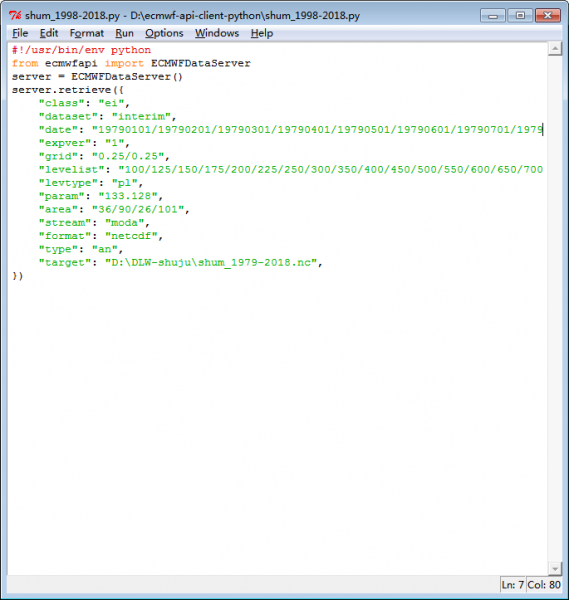
Task: Minimize the IDLE editor window
Action: tap(493, 16)
